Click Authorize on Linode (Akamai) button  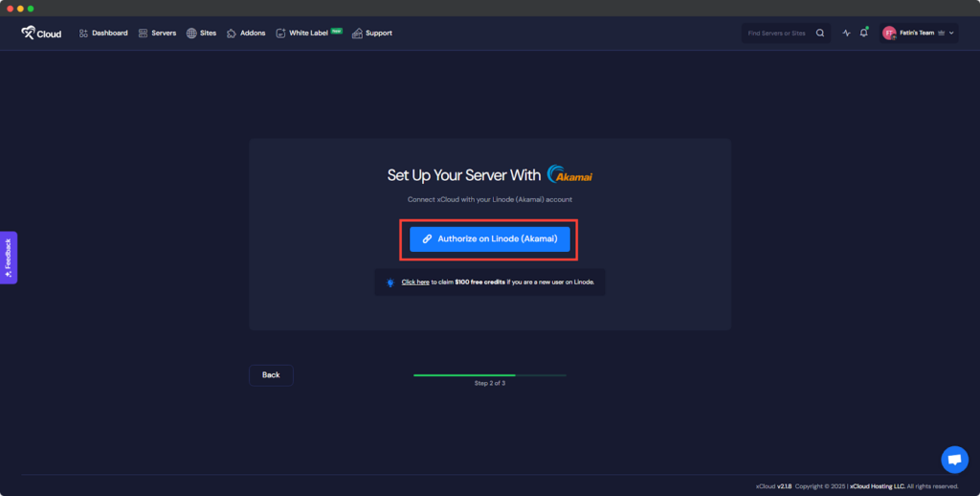click(x=489, y=238)
